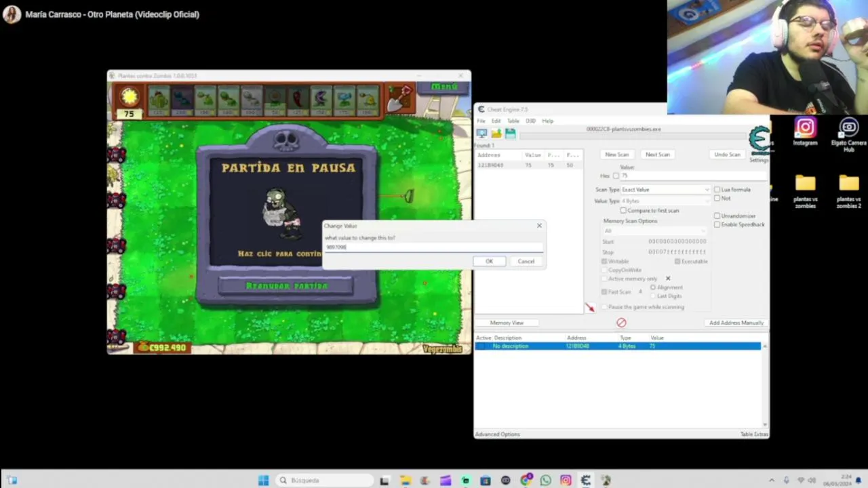Select the Alignment radio button
This screenshot has width=868, height=488.
pyautogui.click(x=653, y=287)
